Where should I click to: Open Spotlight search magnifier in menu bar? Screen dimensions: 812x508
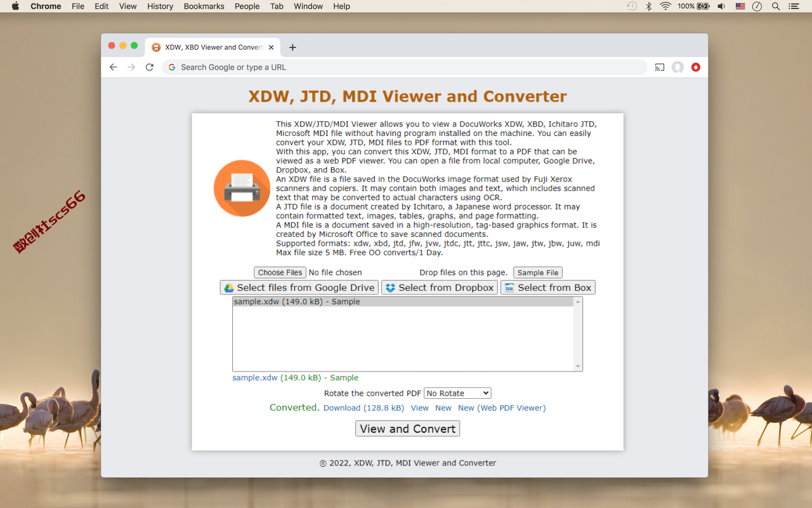[x=776, y=6]
